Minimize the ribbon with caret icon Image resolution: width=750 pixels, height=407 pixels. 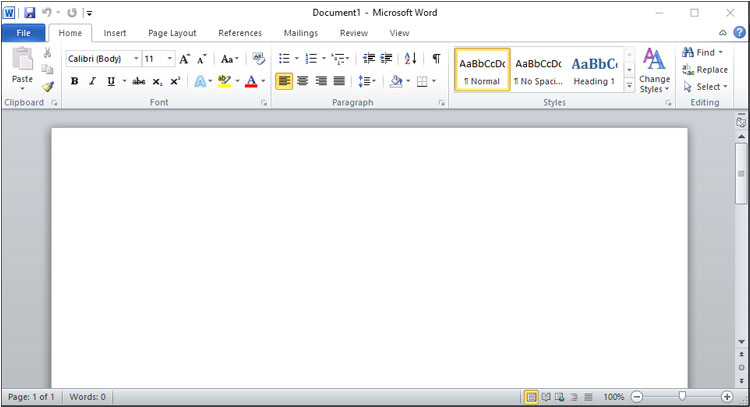tap(723, 33)
